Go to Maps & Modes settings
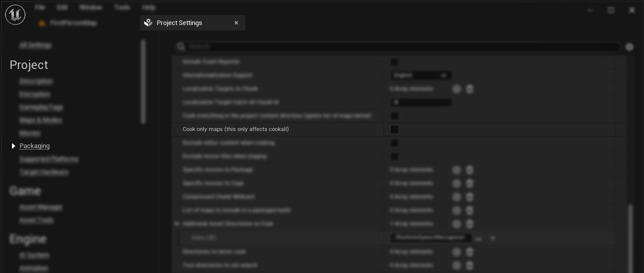644x273 pixels. coord(41,120)
